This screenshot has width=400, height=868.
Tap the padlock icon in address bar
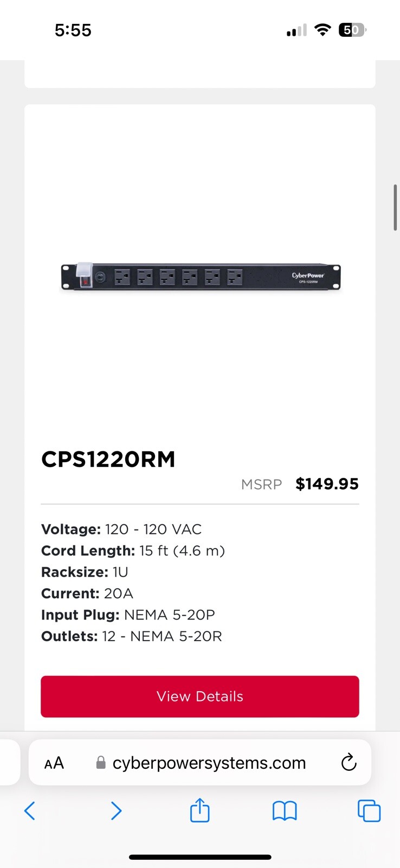(101, 763)
